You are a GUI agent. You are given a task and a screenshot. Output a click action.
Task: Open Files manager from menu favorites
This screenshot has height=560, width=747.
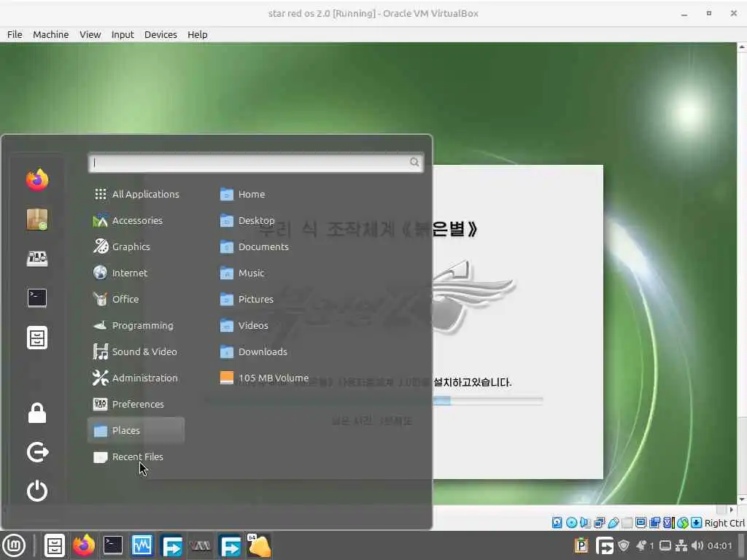(37, 338)
